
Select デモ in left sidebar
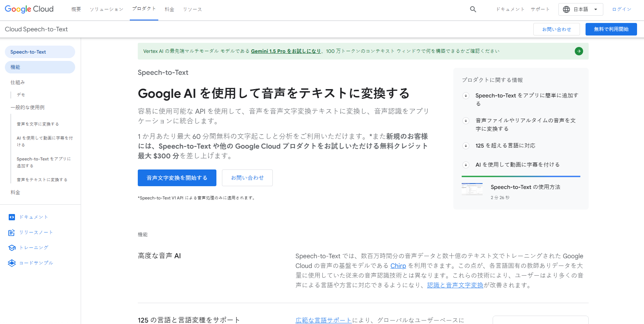tap(21, 95)
